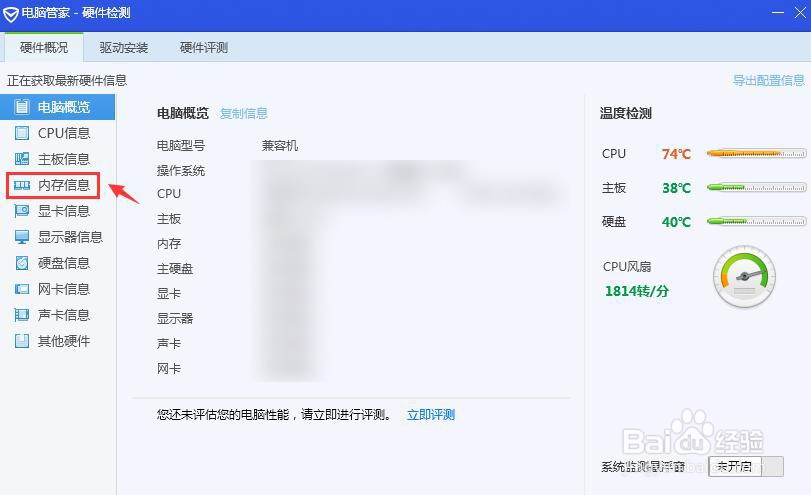Viewport: 811px width, 495px height.
Task: Click the 显卡信息 graphics card icon
Action: [22, 211]
